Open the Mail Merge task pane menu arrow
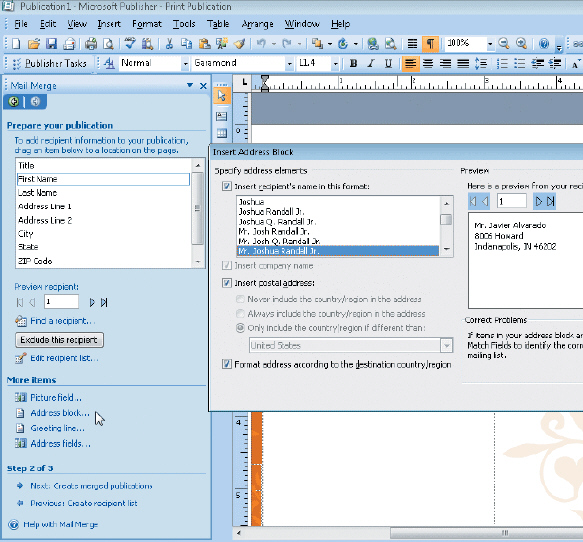The width and height of the screenshot is (583, 542). click(190, 86)
